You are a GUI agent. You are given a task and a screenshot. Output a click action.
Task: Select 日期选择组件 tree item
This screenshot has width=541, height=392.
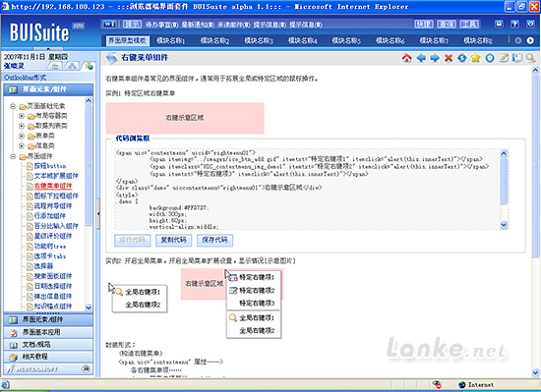pyautogui.click(x=53, y=286)
